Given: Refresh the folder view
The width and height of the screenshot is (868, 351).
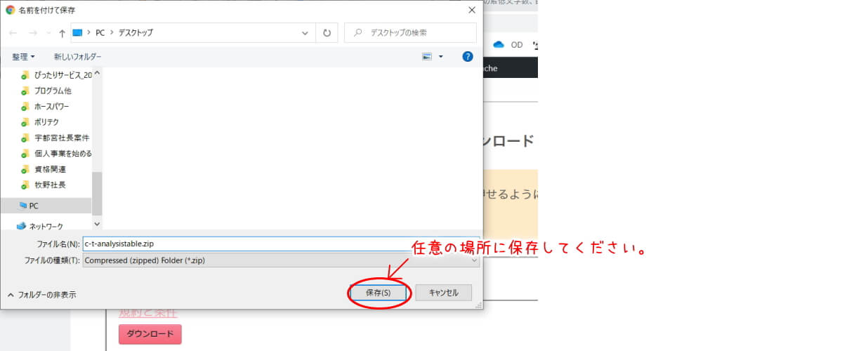Looking at the screenshot, I should tap(327, 32).
